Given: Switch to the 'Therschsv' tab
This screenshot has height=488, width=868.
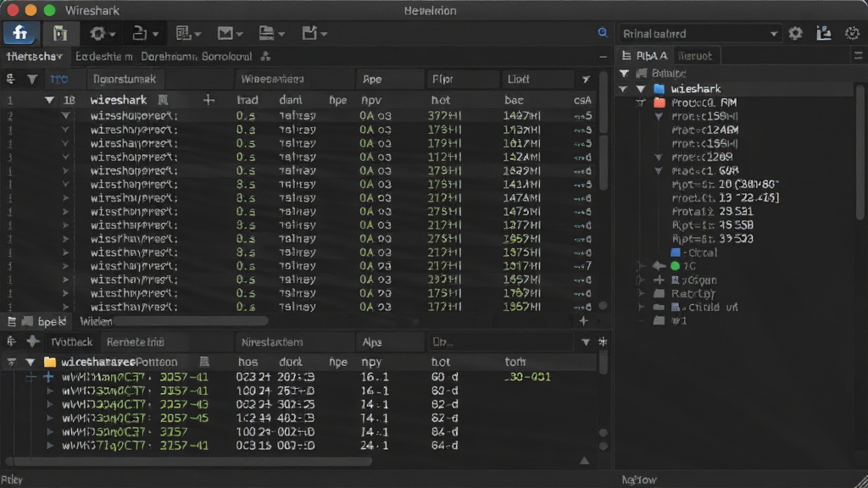Looking at the screenshot, I should click(x=34, y=57).
